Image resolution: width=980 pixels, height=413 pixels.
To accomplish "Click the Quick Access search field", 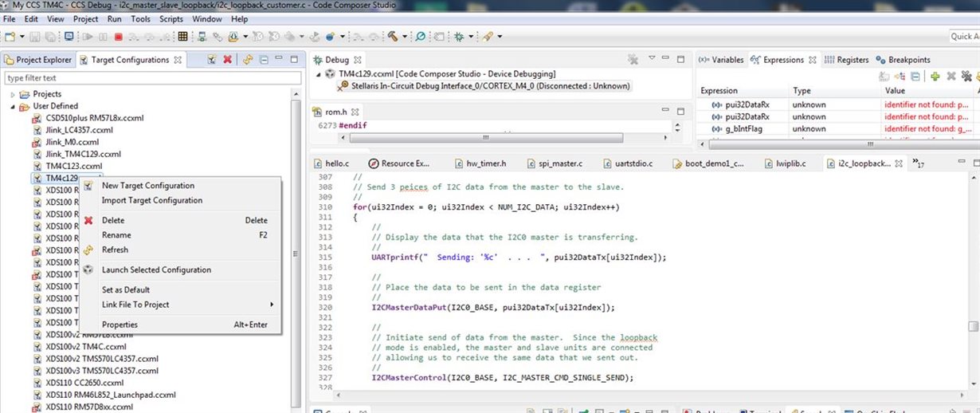I will pos(964,36).
